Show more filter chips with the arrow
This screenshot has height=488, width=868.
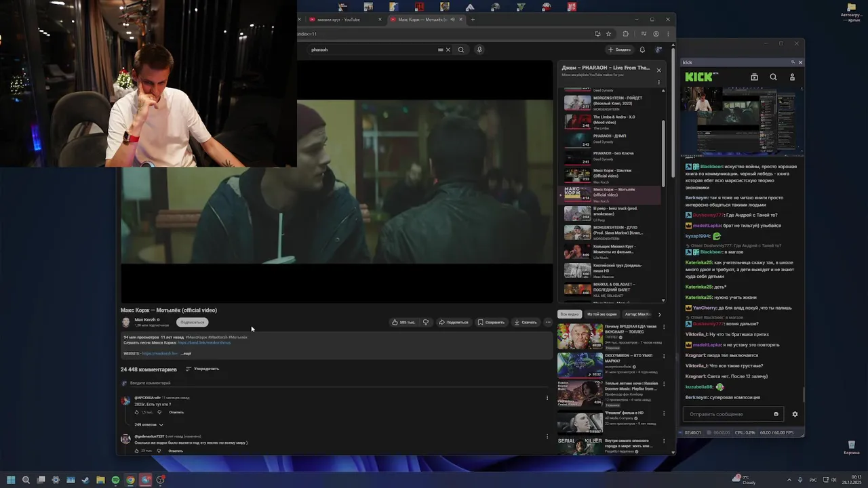tap(660, 314)
